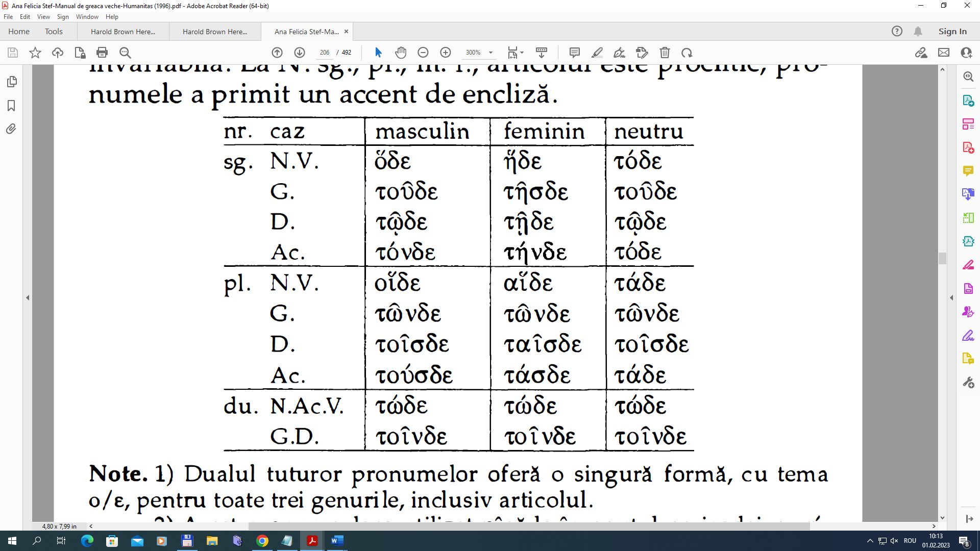Zoom in with plus button
Image resolution: width=980 pixels, height=551 pixels.
point(446,53)
